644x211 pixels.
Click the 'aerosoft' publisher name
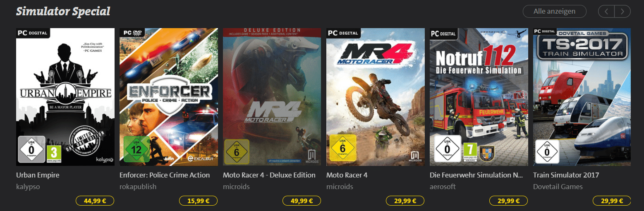[x=443, y=187]
